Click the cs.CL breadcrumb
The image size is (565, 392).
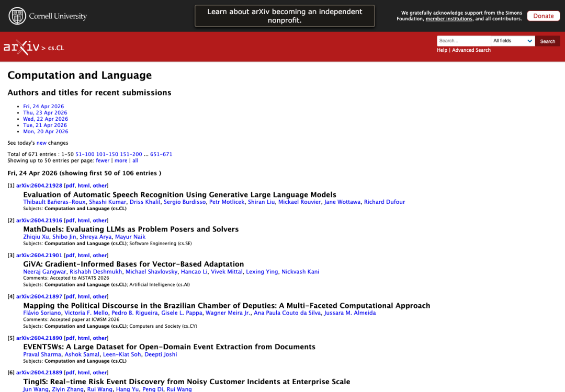click(x=56, y=48)
